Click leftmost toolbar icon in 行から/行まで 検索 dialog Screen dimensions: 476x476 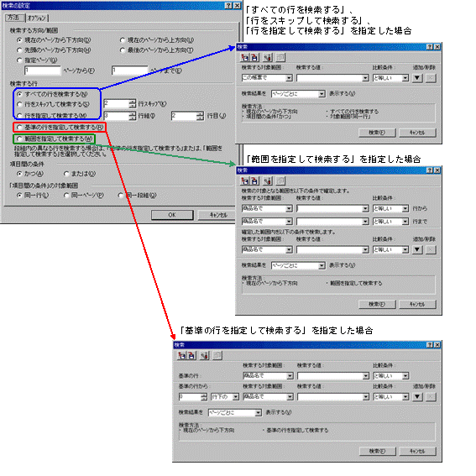click(244, 181)
